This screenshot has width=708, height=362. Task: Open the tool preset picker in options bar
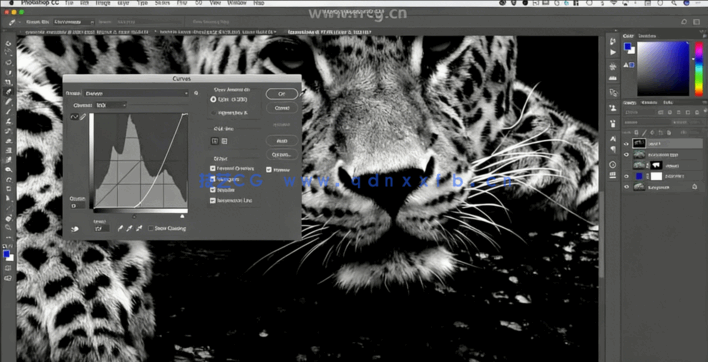(x=14, y=22)
